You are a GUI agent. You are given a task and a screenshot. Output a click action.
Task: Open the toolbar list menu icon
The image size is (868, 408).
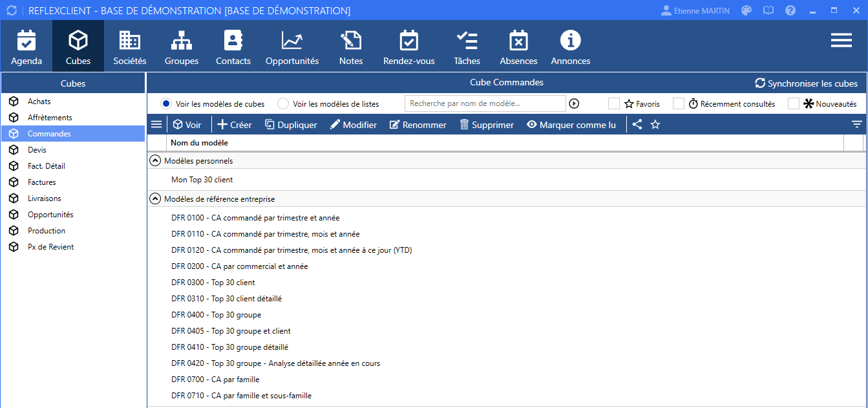click(156, 125)
